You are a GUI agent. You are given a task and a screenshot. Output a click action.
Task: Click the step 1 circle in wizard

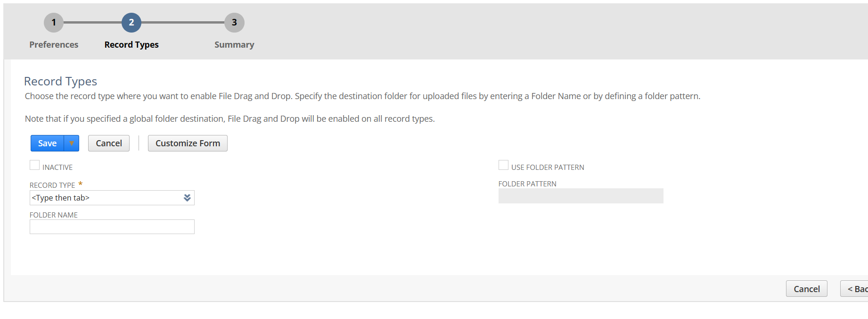54,23
